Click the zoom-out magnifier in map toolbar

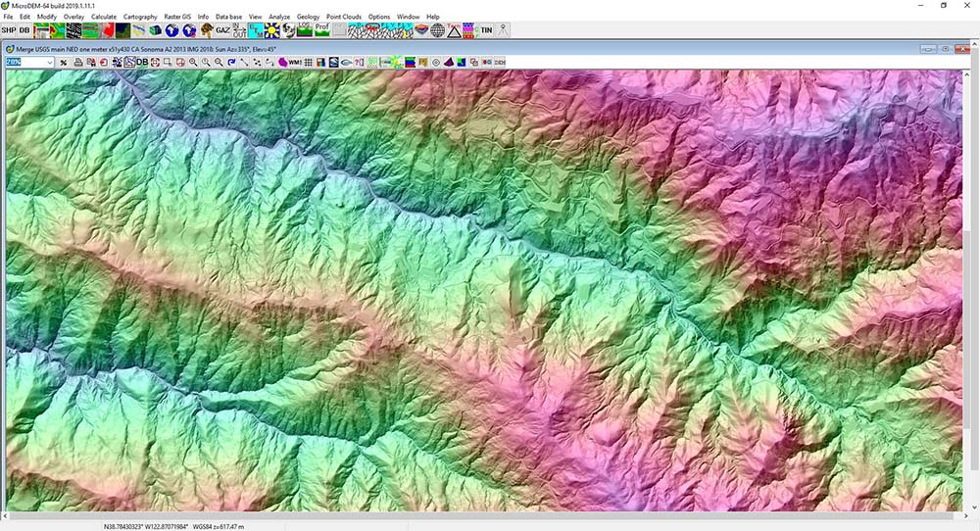click(219, 62)
